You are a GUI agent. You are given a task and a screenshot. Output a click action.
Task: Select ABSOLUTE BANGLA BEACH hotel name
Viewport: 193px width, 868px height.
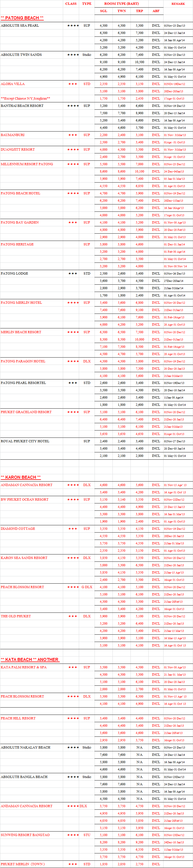[24, 777]
